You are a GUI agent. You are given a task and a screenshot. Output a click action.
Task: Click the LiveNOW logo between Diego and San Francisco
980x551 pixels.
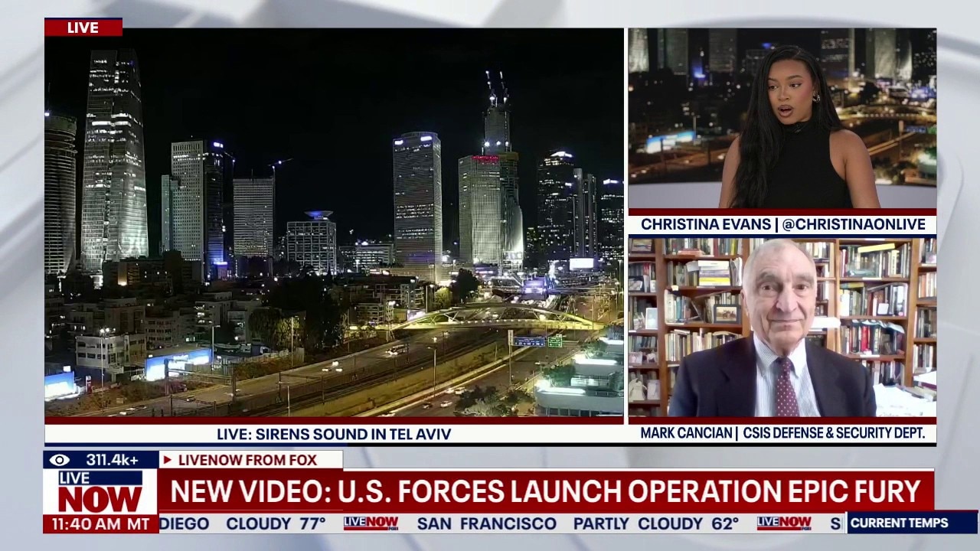coord(371,523)
